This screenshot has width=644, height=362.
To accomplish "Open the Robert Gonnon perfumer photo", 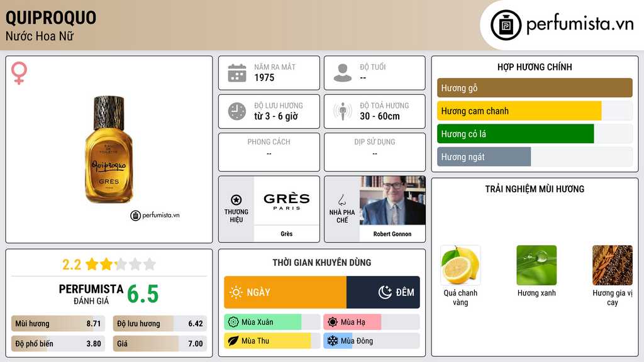I will 392,200.
